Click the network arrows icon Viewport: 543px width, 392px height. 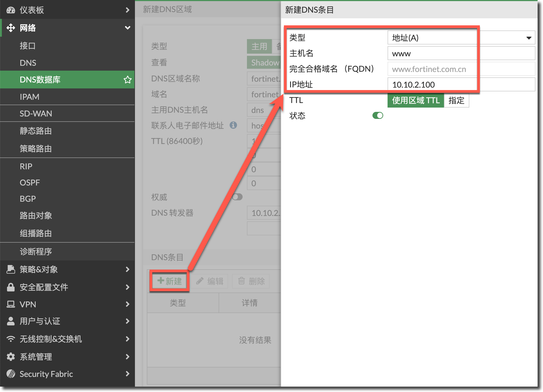tap(11, 28)
